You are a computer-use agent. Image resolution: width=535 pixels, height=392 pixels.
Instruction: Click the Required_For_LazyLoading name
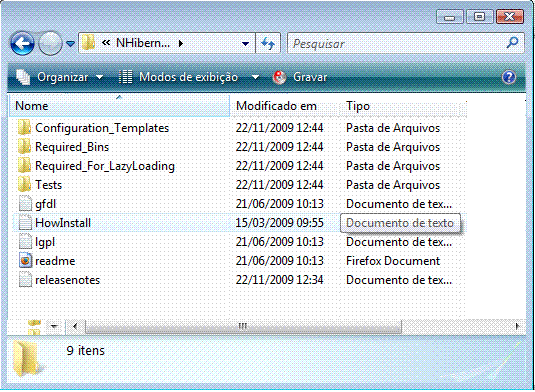click(105, 166)
